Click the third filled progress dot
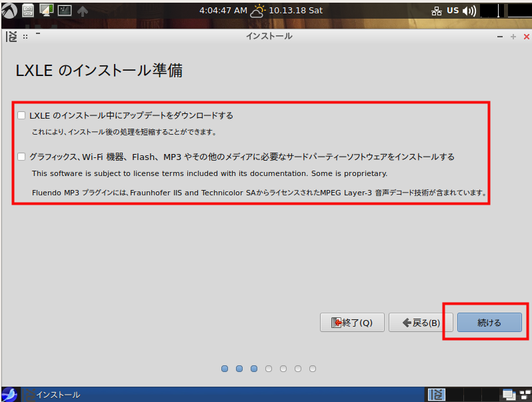This screenshot has height=402, width=532. pyautogui.click(x=254, y=369)
